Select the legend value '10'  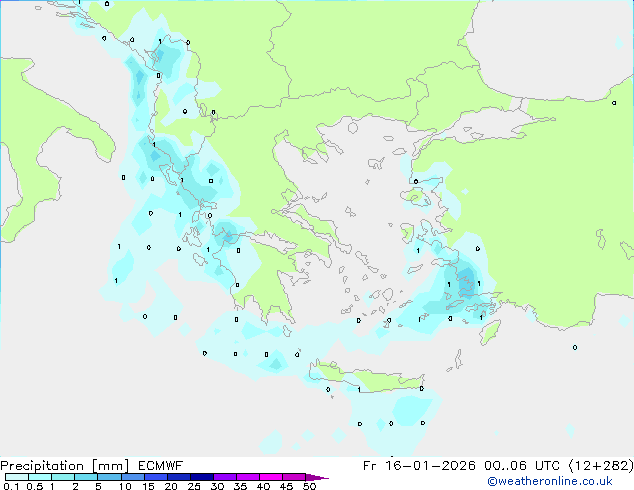[125, 486]
